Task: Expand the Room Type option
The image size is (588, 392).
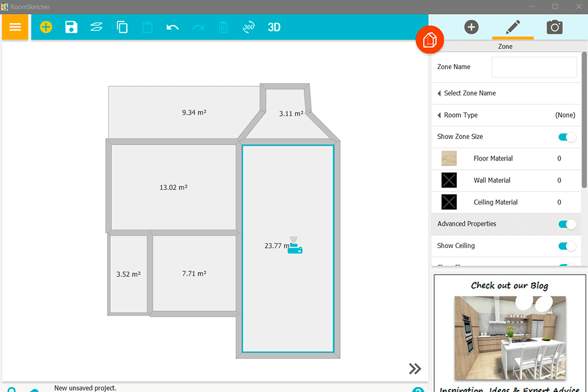Action: pos(505,115)
